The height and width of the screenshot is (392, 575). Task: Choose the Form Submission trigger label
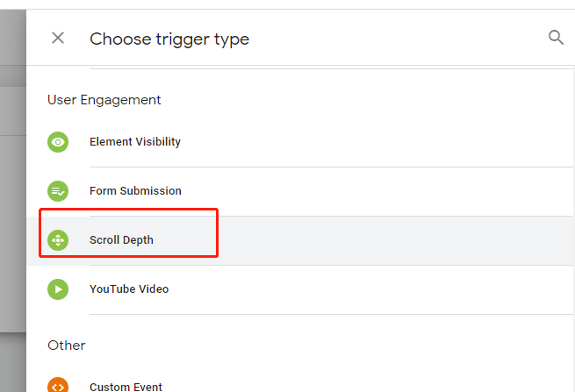[135, 191]
